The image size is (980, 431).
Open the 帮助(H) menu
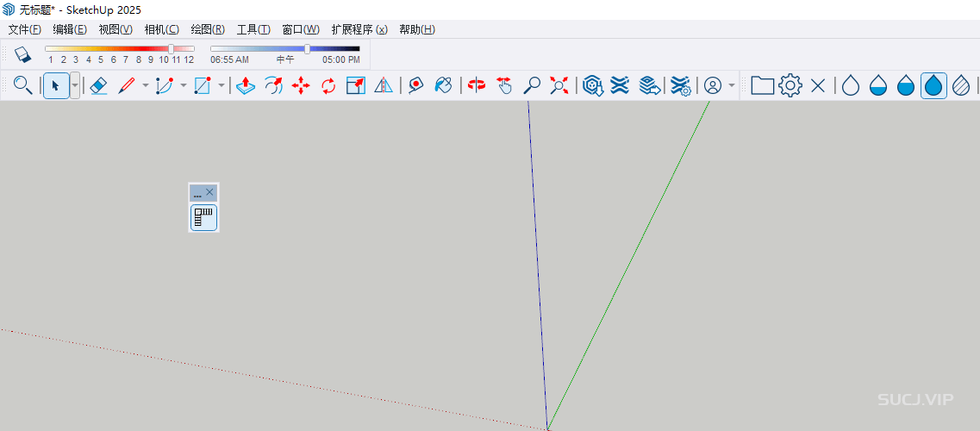[x=417, y=29]
